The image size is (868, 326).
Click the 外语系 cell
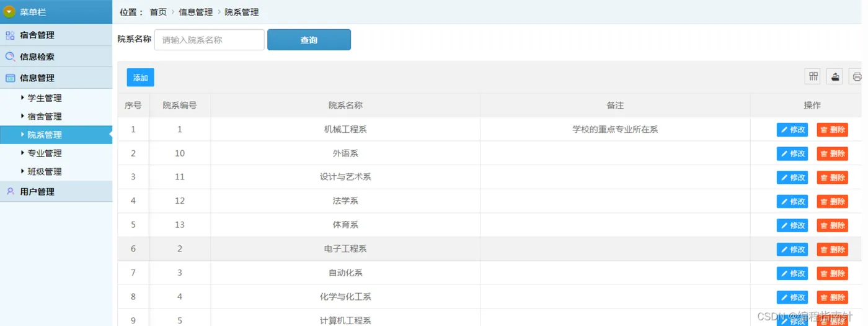[x=345, y=153]
